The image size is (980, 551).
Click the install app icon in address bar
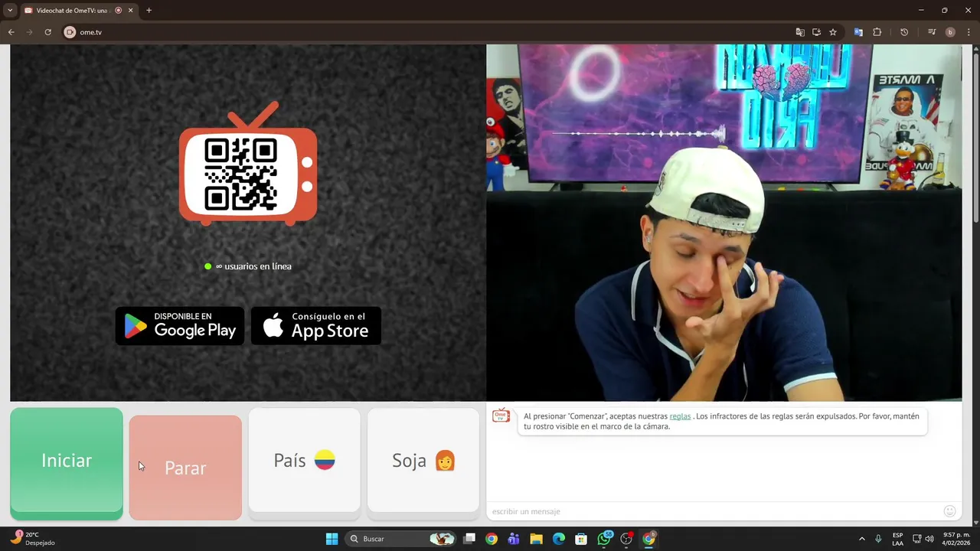tap(816, 32)
